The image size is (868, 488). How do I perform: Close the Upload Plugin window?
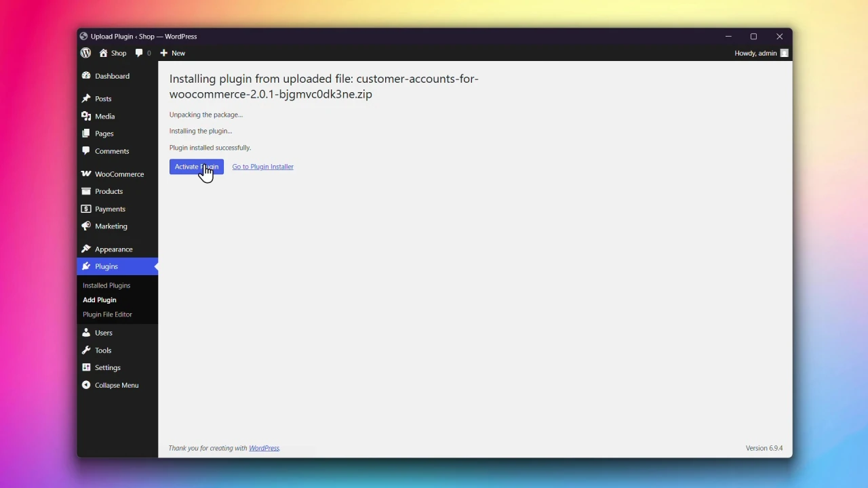(x=779, y=37)
